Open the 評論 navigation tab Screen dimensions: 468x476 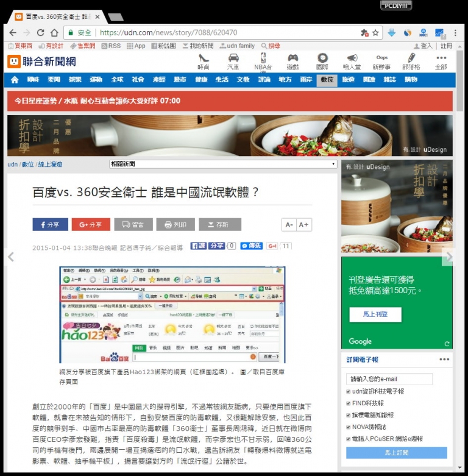click(x=264, y=79)
